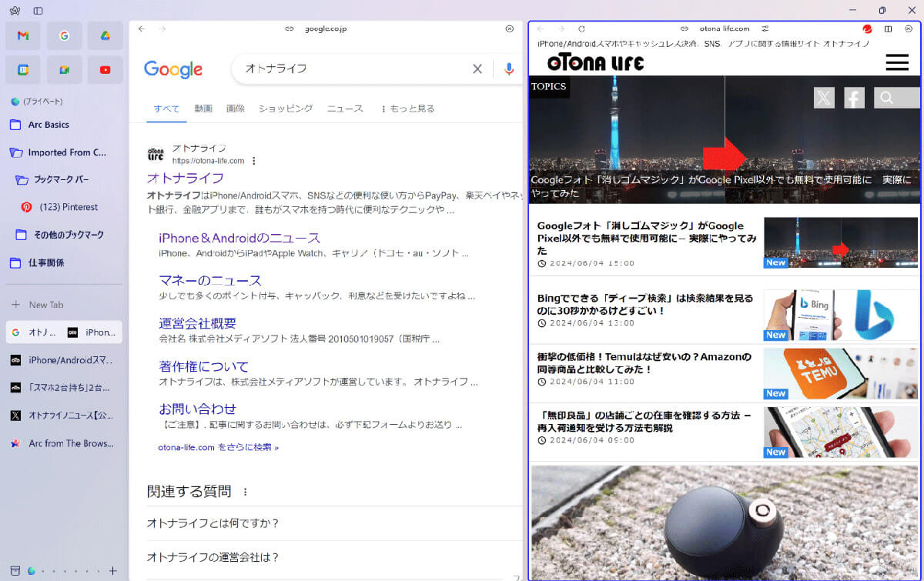Clear the Google search box with X
Viewport: 924px width, 581px height.
[477, 69]
